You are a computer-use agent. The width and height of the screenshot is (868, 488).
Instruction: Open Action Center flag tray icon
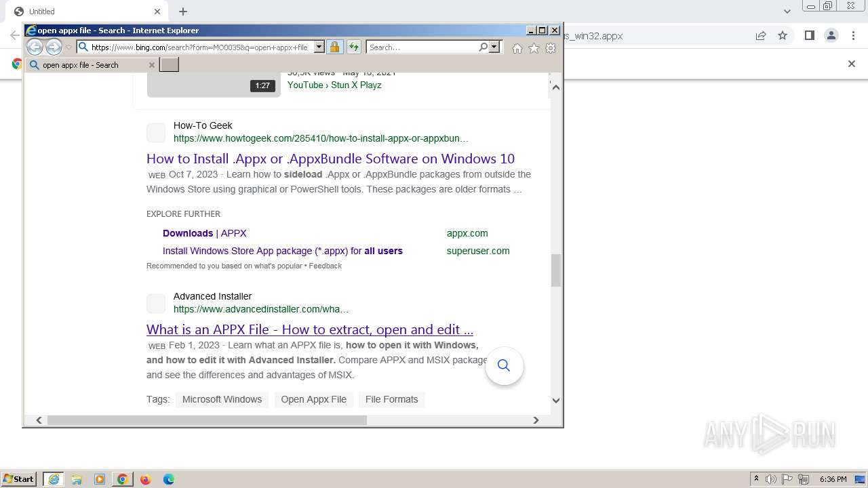(x=788, y=479)
